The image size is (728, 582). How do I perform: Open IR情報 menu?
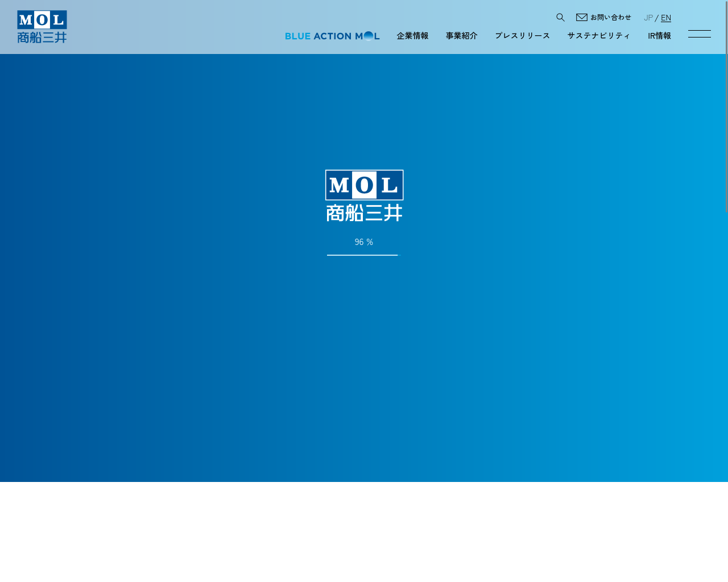[x=659, y=36]
